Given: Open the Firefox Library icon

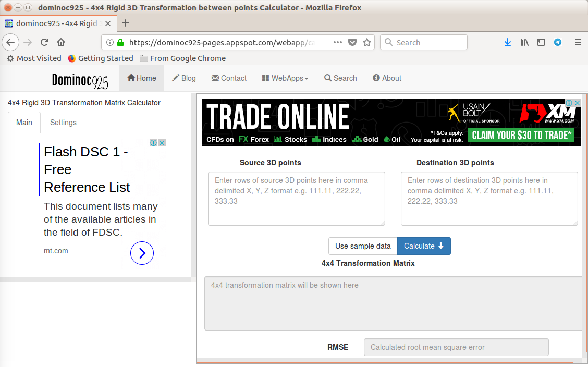Looking at the screenshot, I should 524,42.
